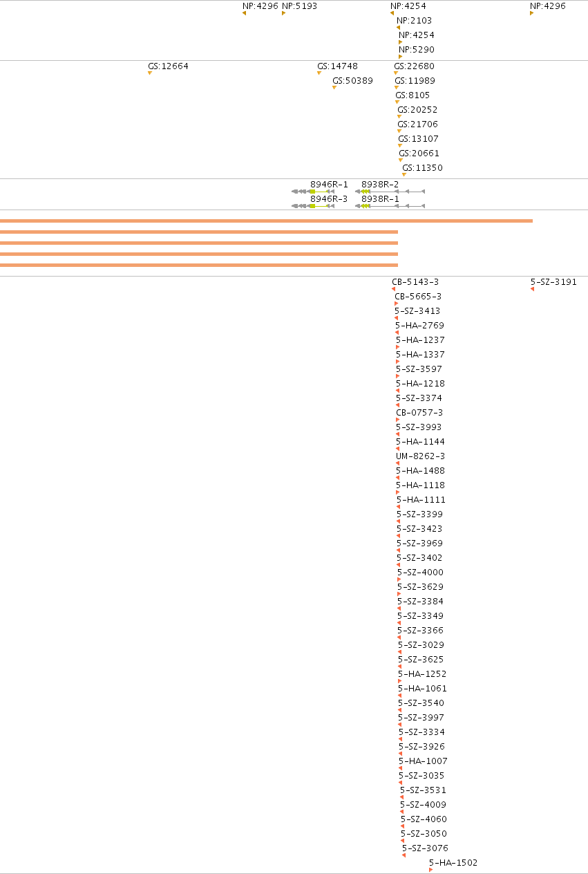Select the GS:14748 feature label
The image size is (588, 874).
[x=337, y=66]
